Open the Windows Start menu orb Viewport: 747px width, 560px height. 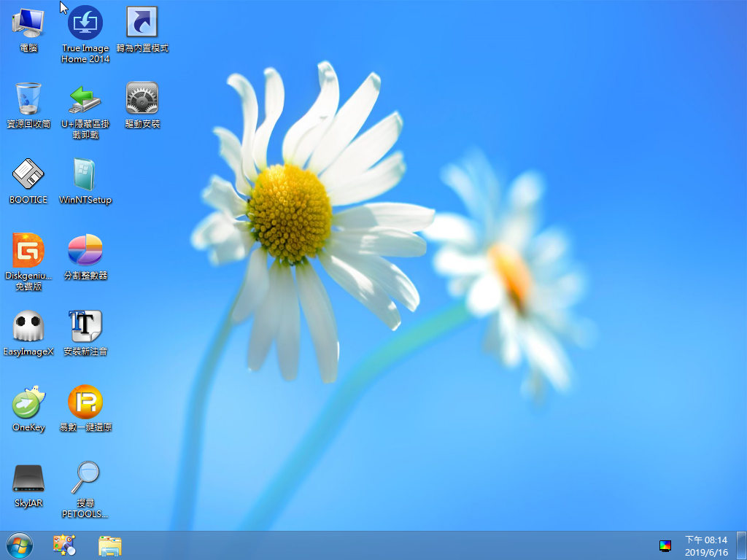click(20, 545)
